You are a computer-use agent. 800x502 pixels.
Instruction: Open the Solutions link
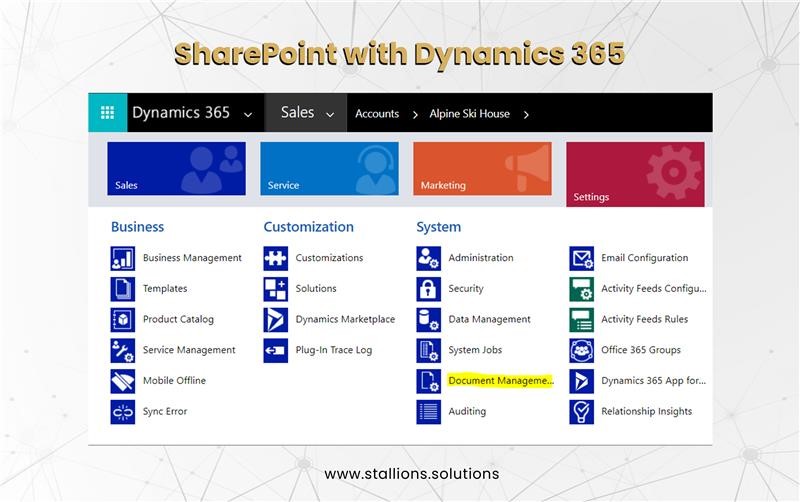coord(316,289)
